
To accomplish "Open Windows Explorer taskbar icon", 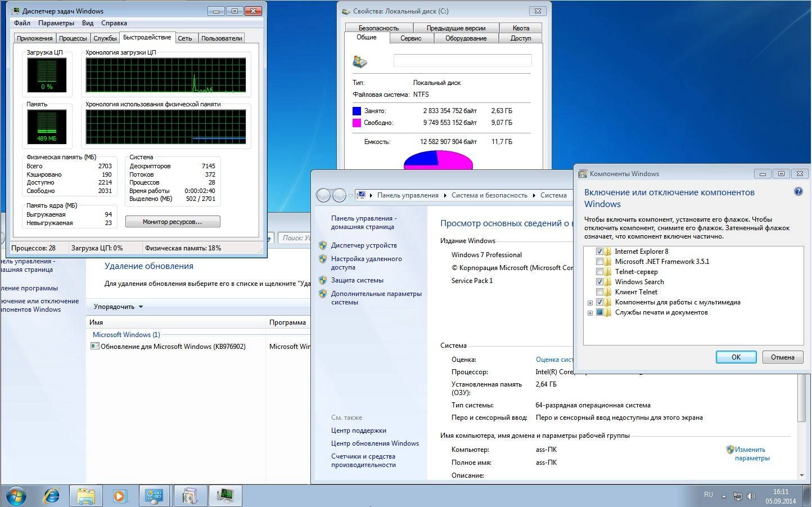I will (85, 496).
